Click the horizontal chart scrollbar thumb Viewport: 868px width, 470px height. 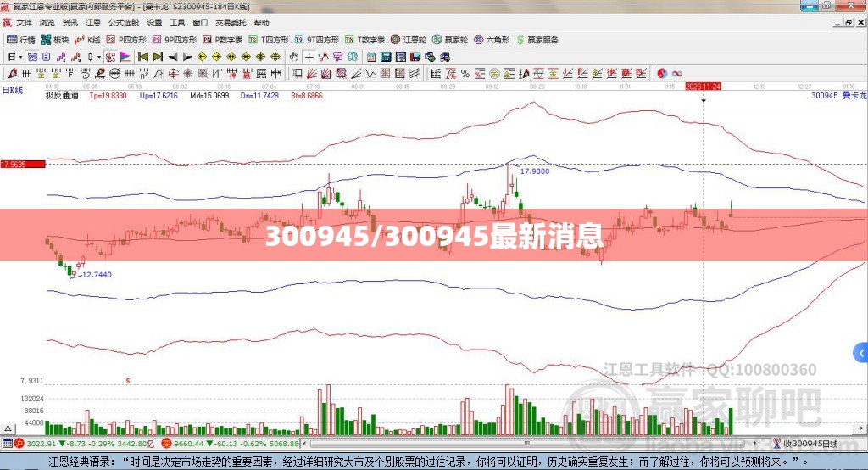click(527, 444)
